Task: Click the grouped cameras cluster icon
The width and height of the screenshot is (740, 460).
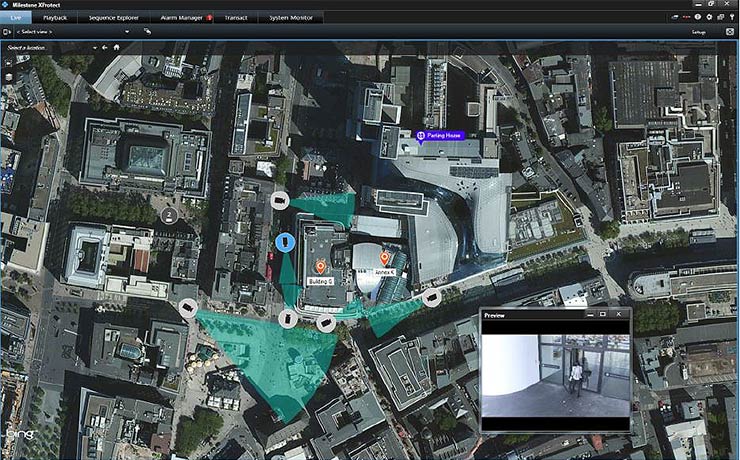Action: click(x=169, y=214)
